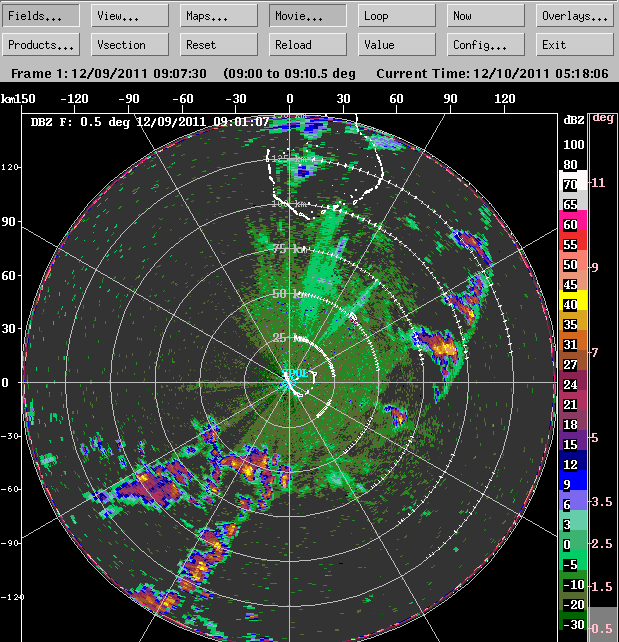Screen dimensions: 619x642
Task: Open the Overlays... settings
Action: click(x=575, y=16)
